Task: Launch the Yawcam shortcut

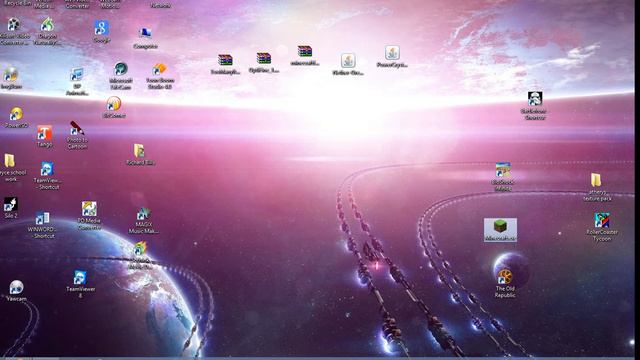Action: pos(16,287)
